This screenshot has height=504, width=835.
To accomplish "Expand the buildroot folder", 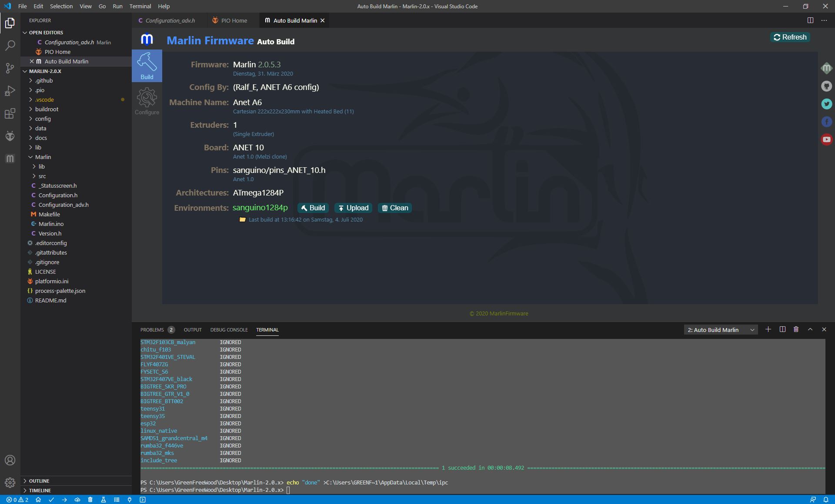I will click(x=47, y=109).
